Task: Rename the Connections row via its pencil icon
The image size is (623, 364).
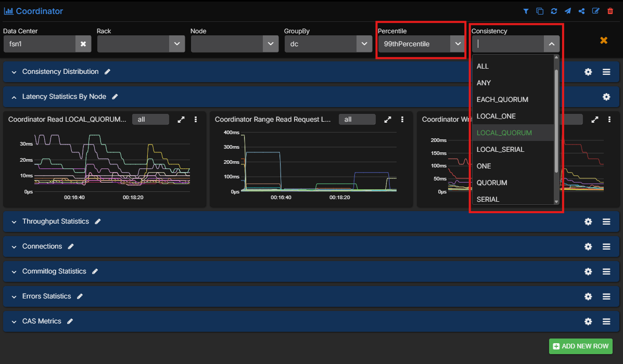Action: pyautogui.click(x=71, y=246)
